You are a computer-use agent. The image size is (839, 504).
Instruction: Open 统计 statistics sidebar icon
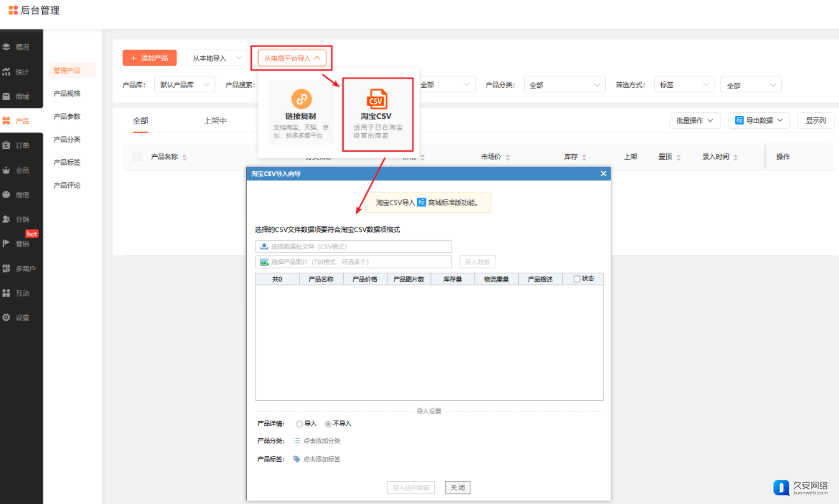[x=6, y=72]
